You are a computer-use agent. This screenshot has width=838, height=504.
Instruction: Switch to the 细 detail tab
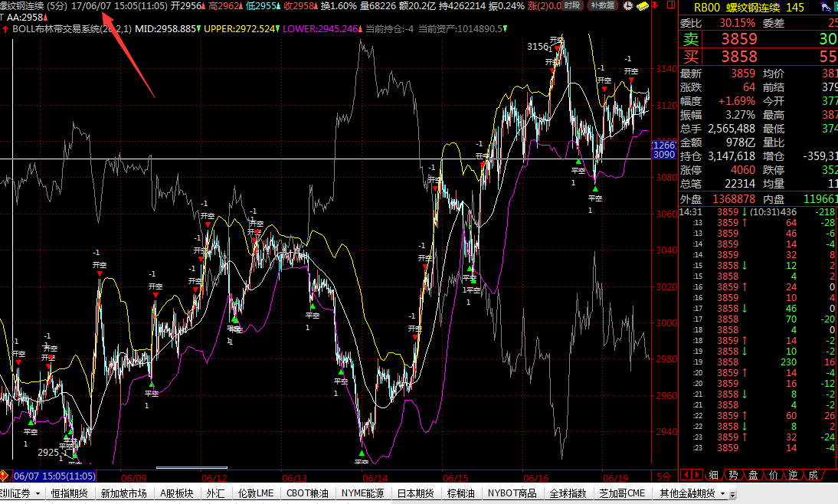(x=713, y=475)
